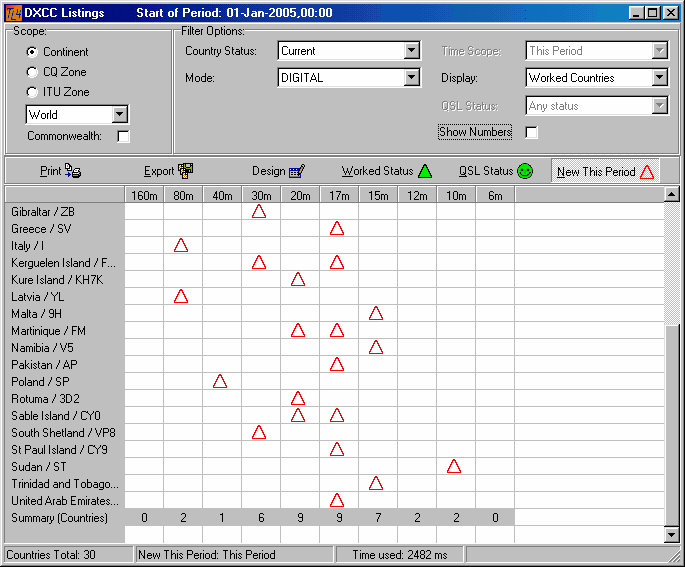Click the Worked Status button label
This screenshot has height=567, width=685.
coord(377,171)
